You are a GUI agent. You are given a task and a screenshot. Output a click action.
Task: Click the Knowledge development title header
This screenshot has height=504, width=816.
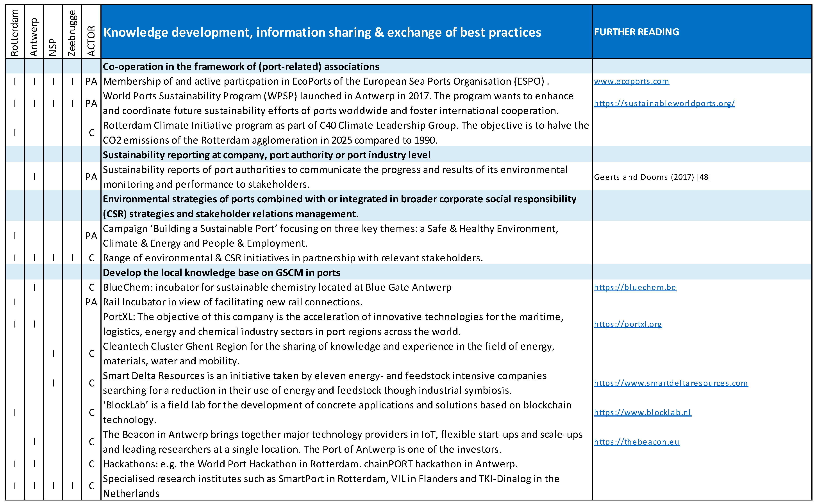tap(322, 32)
